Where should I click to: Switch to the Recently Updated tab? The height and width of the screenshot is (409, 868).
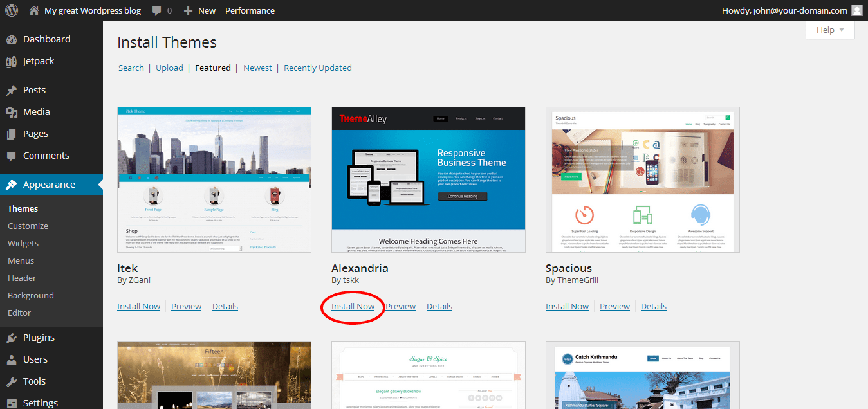click(x=318, y=68)
